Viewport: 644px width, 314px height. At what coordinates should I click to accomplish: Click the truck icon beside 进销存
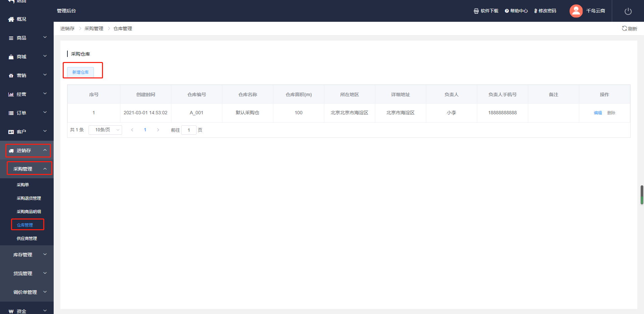coord(11,151)
